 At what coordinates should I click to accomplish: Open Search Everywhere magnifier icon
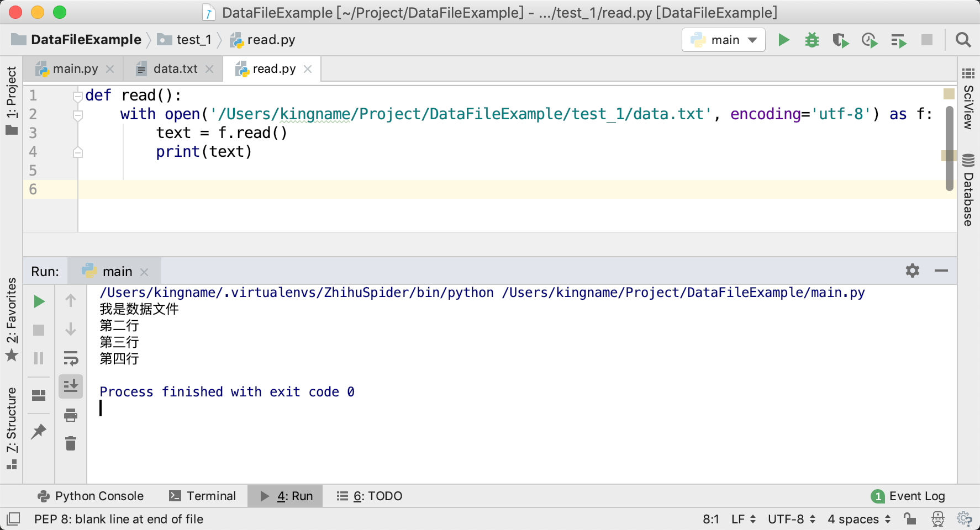tap(963, 40)
